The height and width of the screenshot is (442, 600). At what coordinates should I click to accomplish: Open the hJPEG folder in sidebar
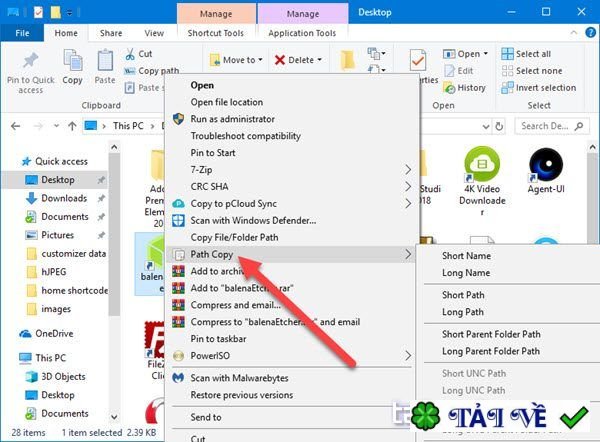pos(47,272)
